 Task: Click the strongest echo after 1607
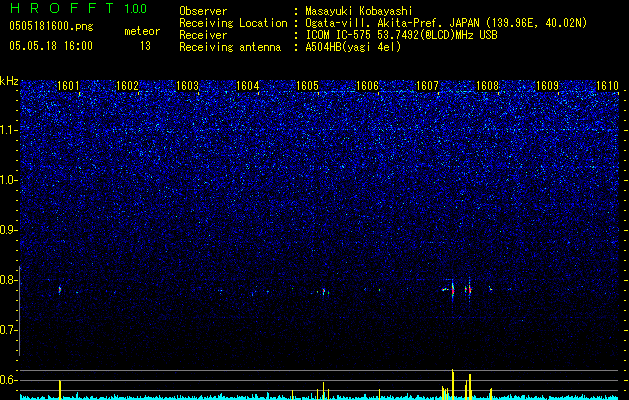point(452,290)
